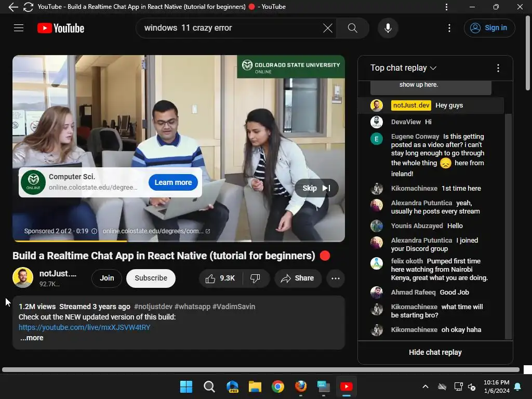
Task: Like the video with 9.3K likes
Action: (220, 278)
